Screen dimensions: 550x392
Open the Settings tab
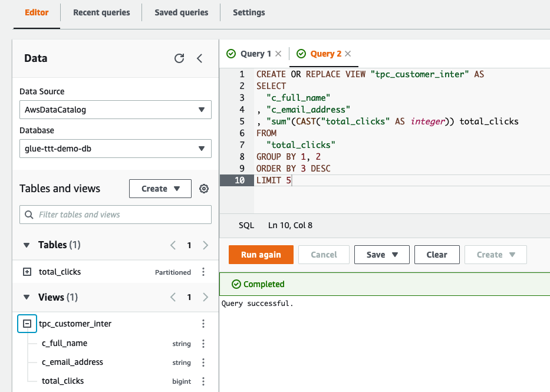[249, 12]
